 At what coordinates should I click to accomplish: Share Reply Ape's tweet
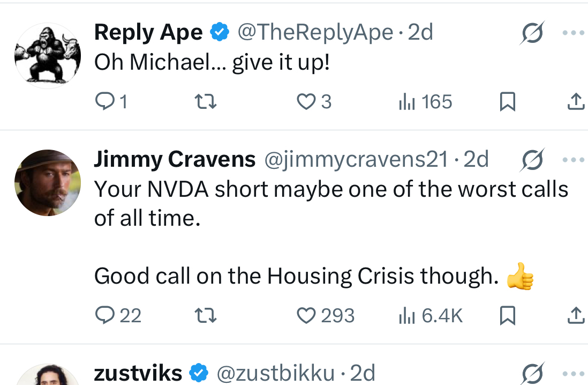pos(576,101)
